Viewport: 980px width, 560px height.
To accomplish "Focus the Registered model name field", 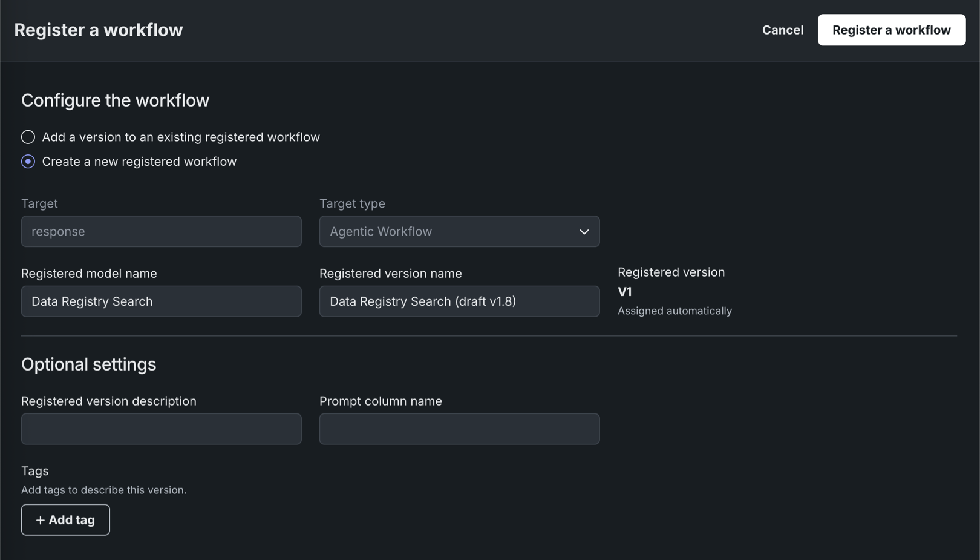I will point(161,301).
